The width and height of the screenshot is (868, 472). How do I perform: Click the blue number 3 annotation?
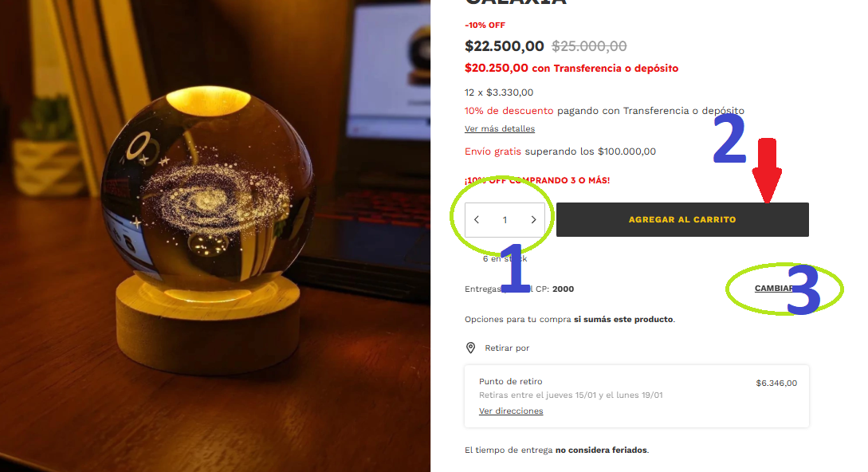point(803,289)
